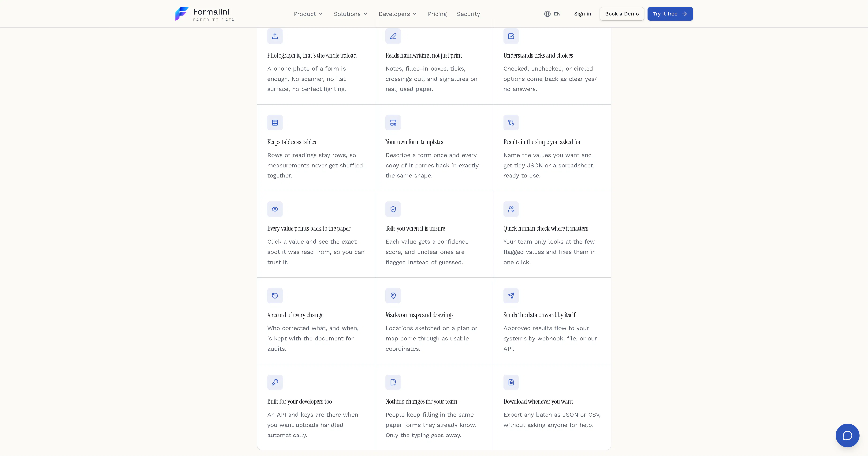The image size is (868, 456).
Task: Click 'Your own form templates' heading
Action: click(x=414, y=142)
